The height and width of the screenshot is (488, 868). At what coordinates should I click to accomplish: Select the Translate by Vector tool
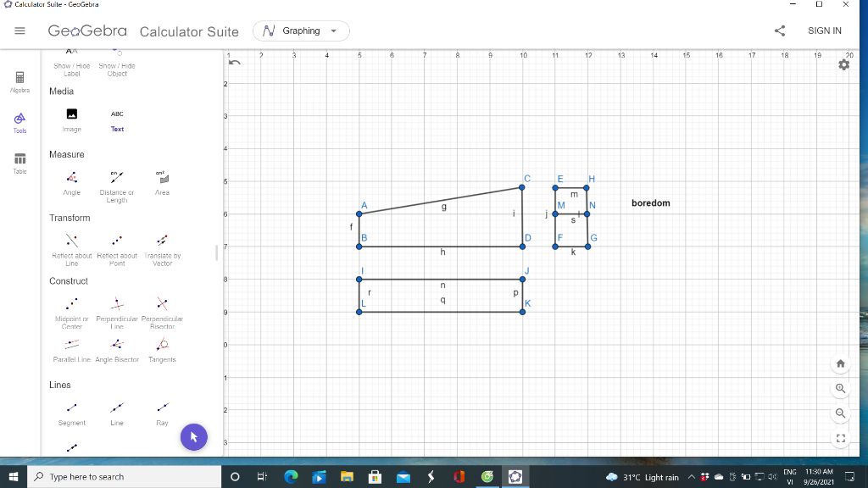tap(162, 250)
